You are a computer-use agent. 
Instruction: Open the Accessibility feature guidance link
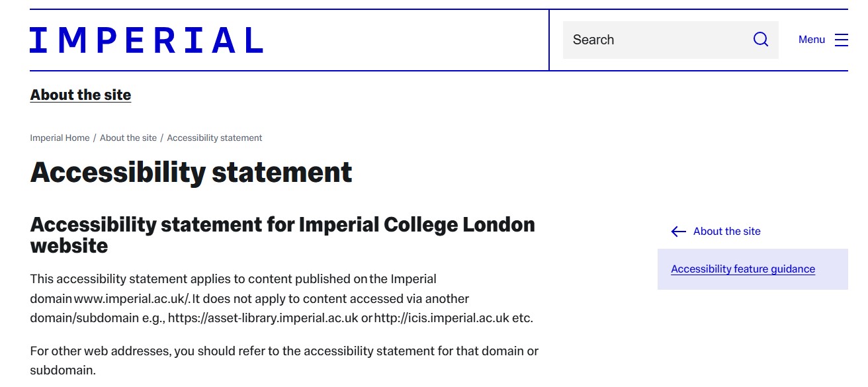(x=742, y=269)
